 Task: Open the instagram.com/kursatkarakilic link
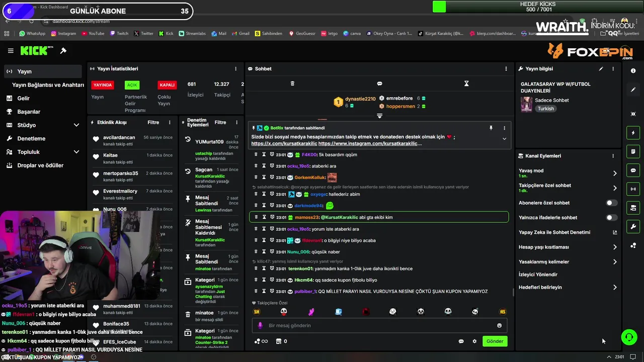(370, 144)
